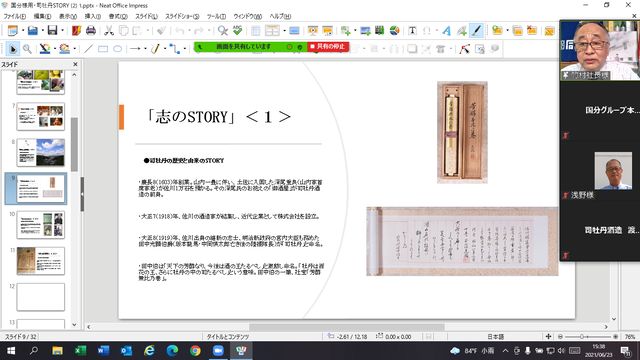This screenshot has height=360, width=640.
Task: Click the Cut scissors icon
Action: pyautogui.click(x=109, y=30)
